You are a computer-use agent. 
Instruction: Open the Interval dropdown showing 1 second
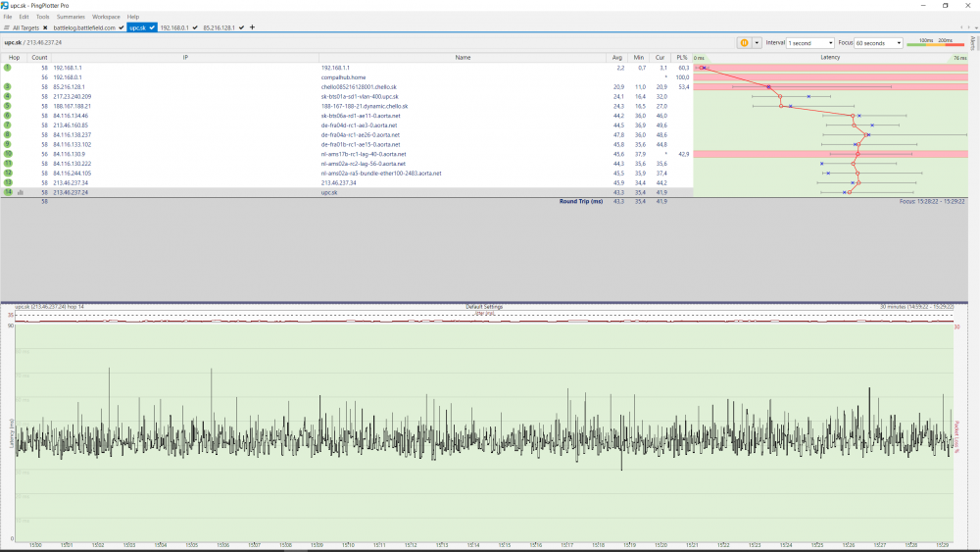point(810,43)
